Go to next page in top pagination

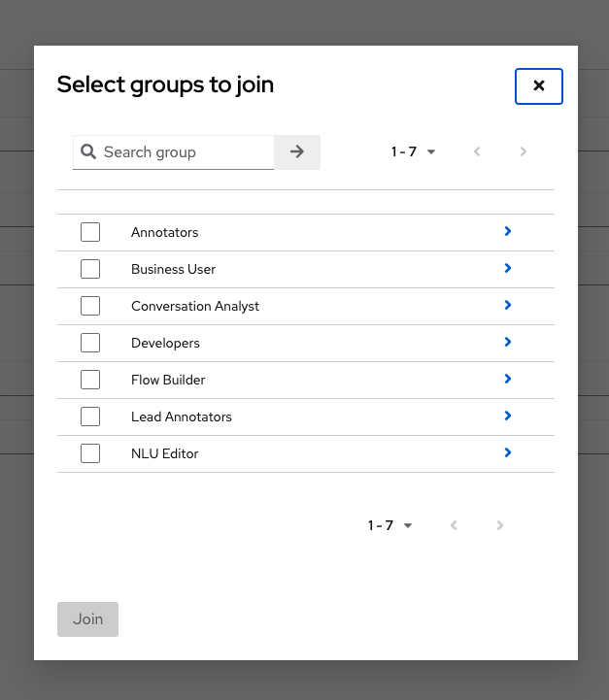click(x=524, y=151)
